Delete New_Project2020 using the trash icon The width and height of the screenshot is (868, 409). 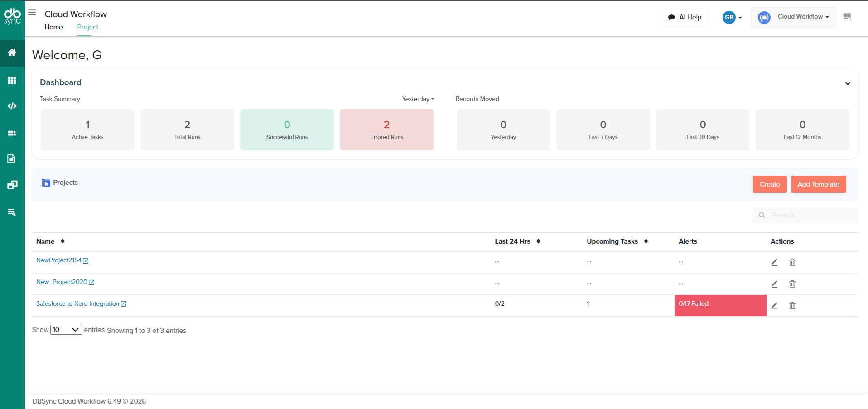tap(792, 284)
